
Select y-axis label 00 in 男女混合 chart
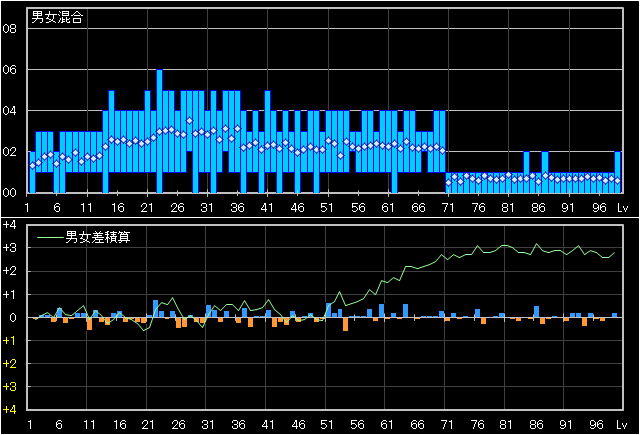(x=9, y=193)
